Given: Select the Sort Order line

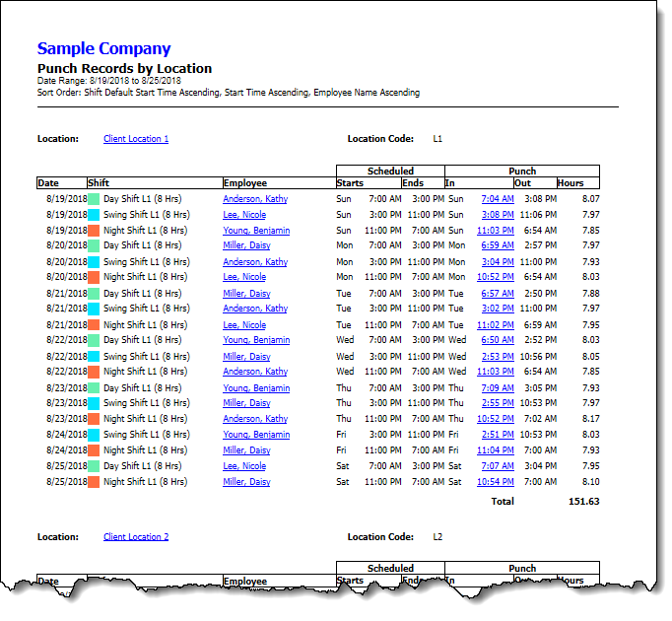Looking at the screenshot, I should [229, 93].
